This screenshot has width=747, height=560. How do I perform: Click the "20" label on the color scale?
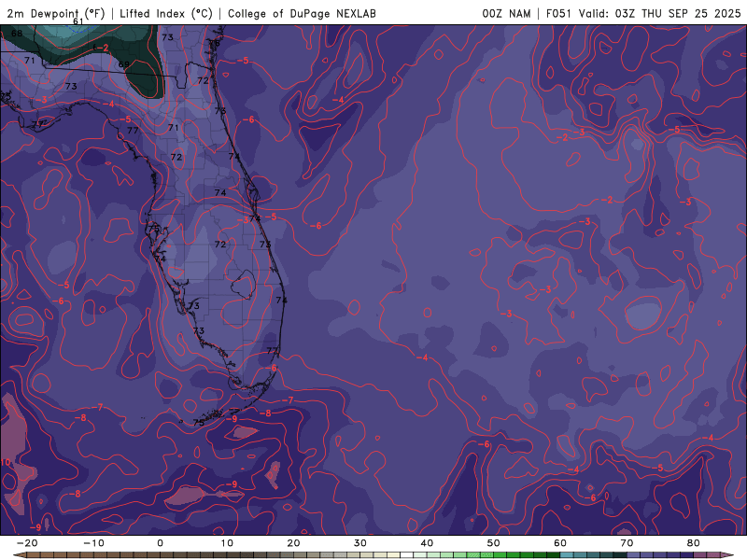pos(293,543)
